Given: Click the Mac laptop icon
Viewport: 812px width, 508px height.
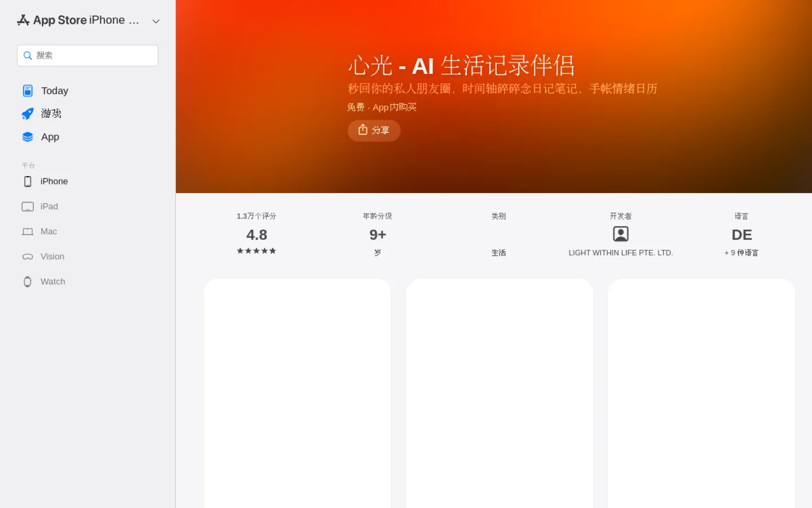Looking at the screenshot, I should (28, 231).
